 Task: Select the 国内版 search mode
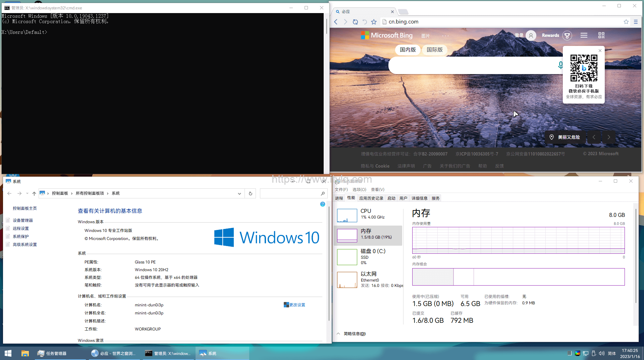[x=408, y=50]
